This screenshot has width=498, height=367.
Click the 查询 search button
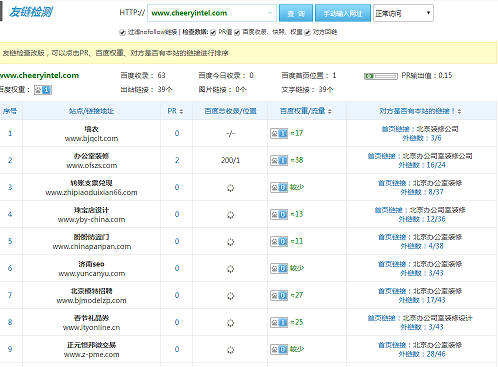click(296, 13)
